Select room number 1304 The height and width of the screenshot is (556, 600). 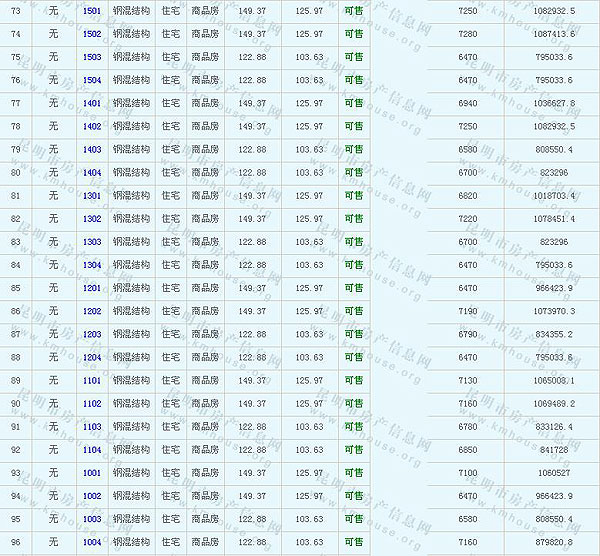point(92,265)
